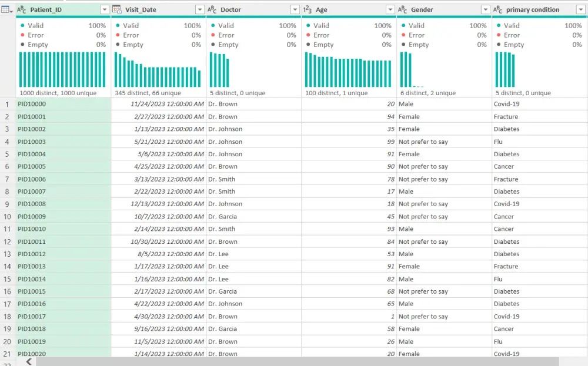Click Cancer cell in row 6
The width and height of the screenshot is (588, 366).
coord(540,166)
